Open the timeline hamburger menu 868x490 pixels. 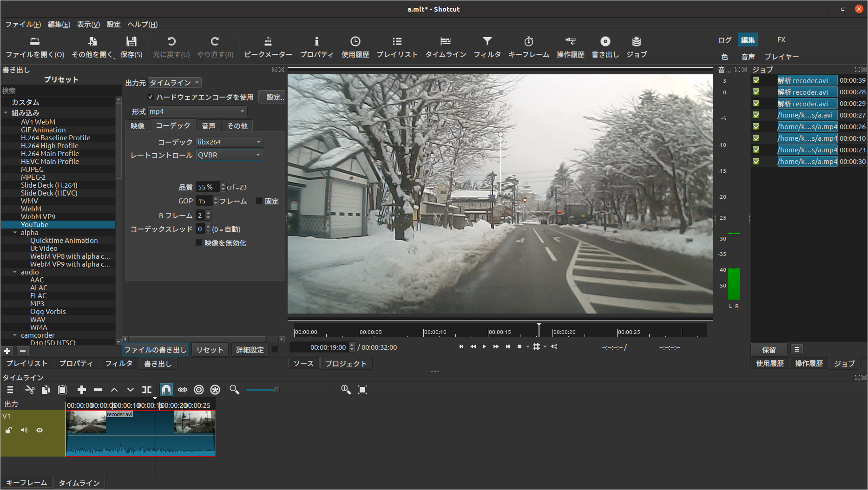(10, 390)
